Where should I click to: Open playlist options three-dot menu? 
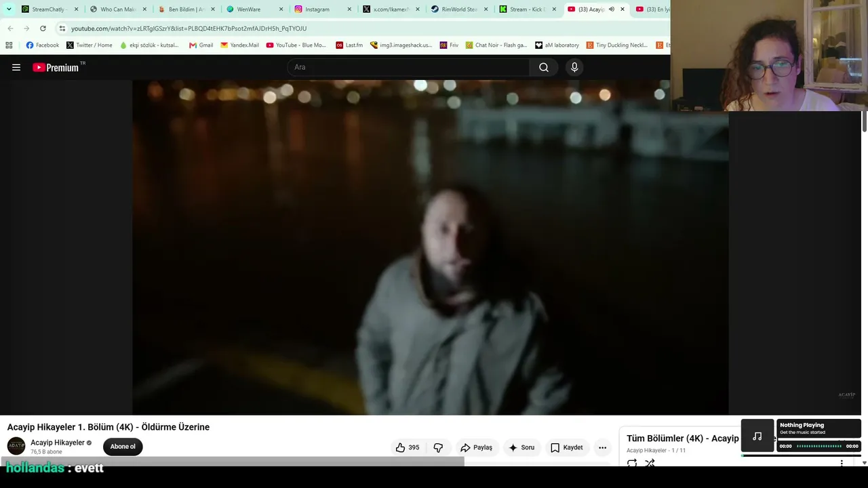842,463
